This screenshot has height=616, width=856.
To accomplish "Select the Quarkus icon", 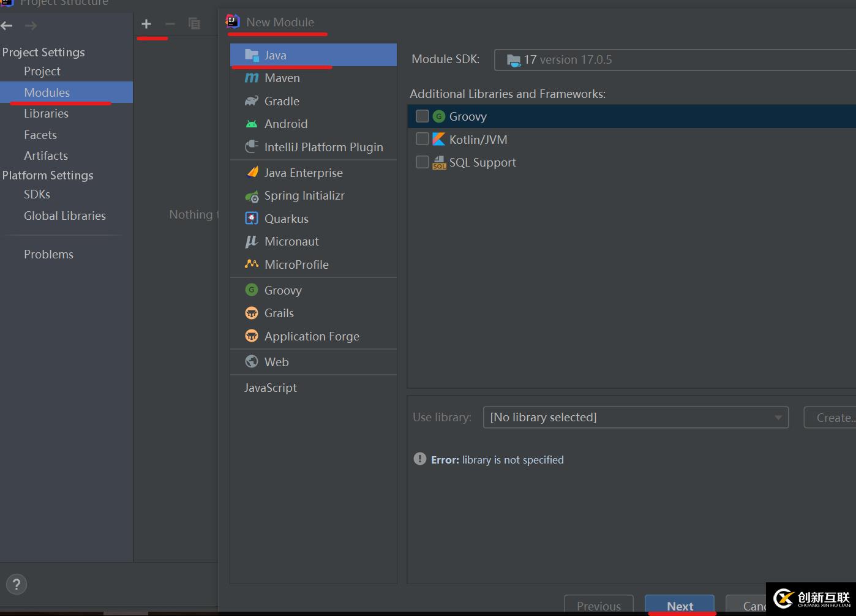I will pos(252,219).
